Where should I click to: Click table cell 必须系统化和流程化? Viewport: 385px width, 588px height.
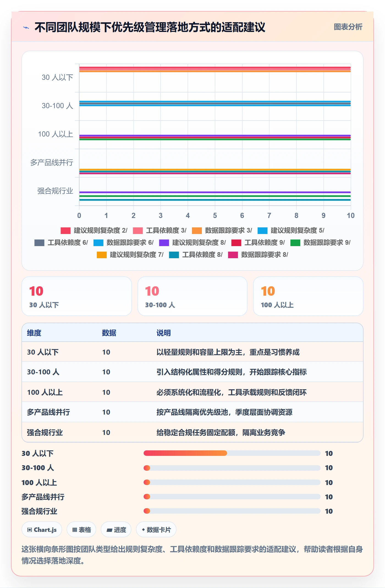[x=232, y=392]
